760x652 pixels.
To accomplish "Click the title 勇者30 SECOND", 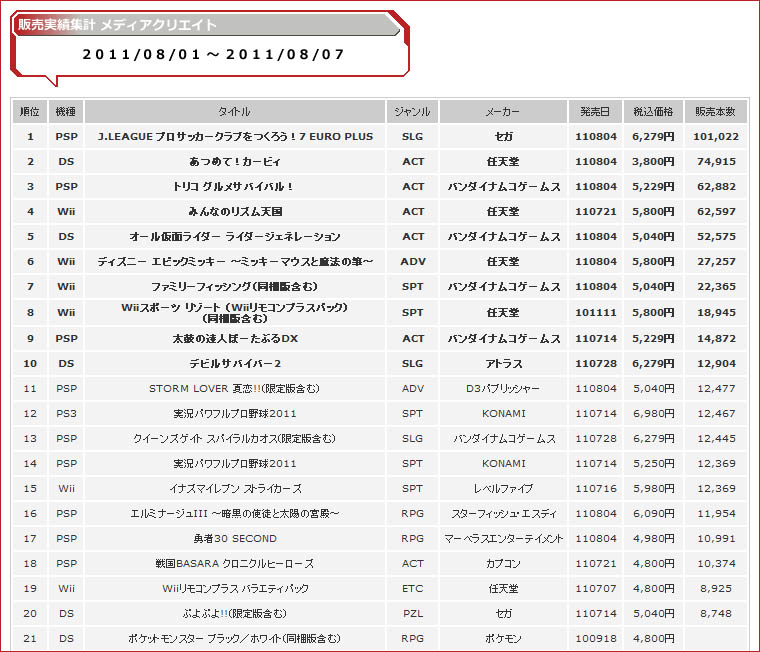I will pos(235,539).
